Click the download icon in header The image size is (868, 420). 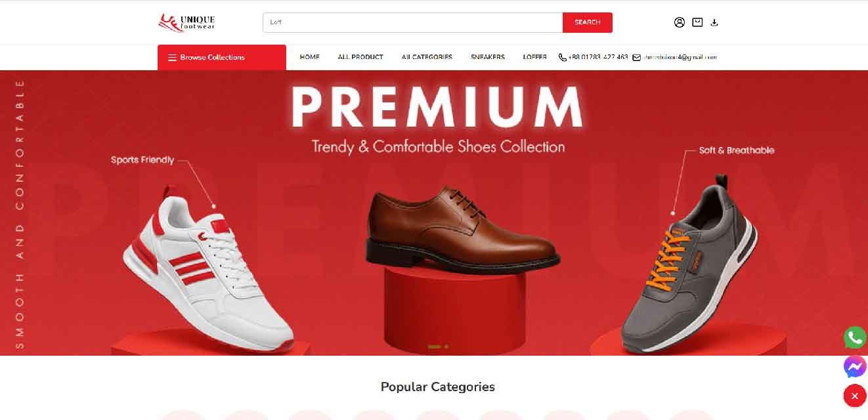[714, 22]
